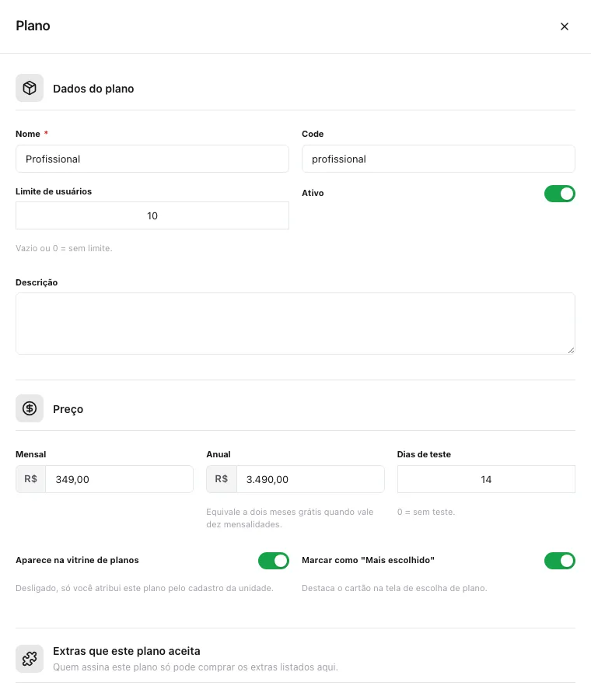Focus the Limite de usuários field
This screenshot has height=700, width=591.
click(x=152, y=215)
